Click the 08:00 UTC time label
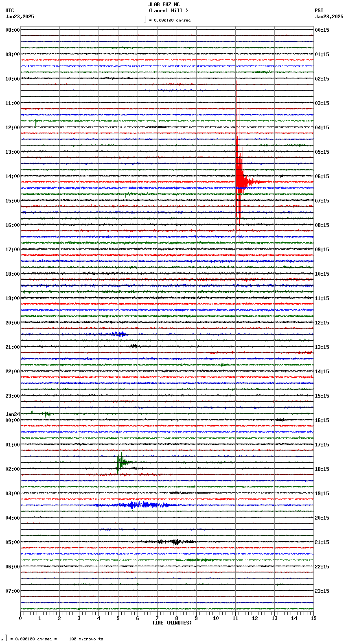This screenshot has height=644, width=346. click(13, 30)
